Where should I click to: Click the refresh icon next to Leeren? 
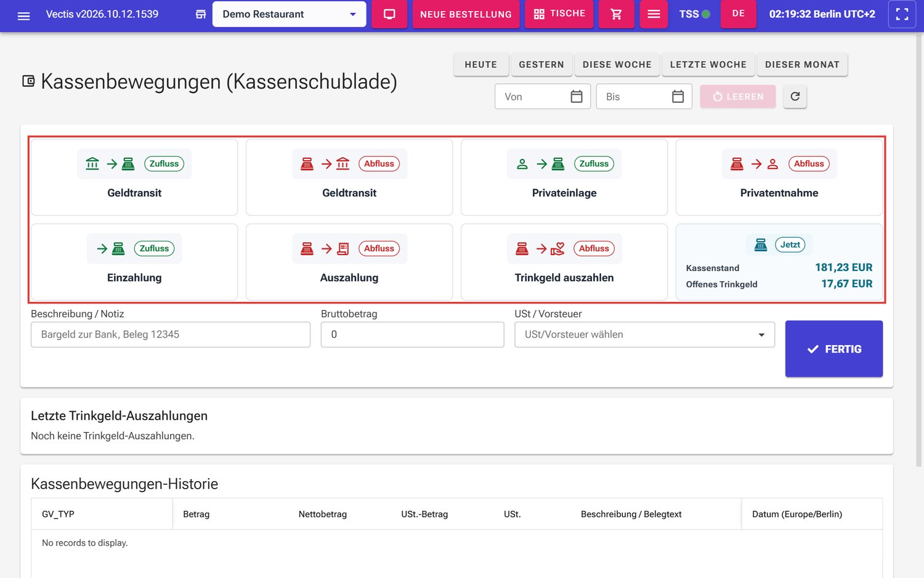[795, 96]
